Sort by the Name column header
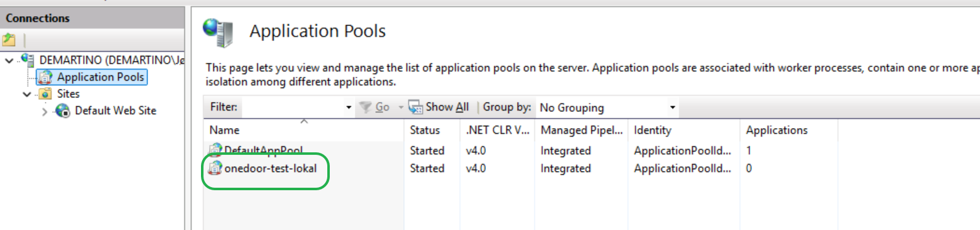 304,130
